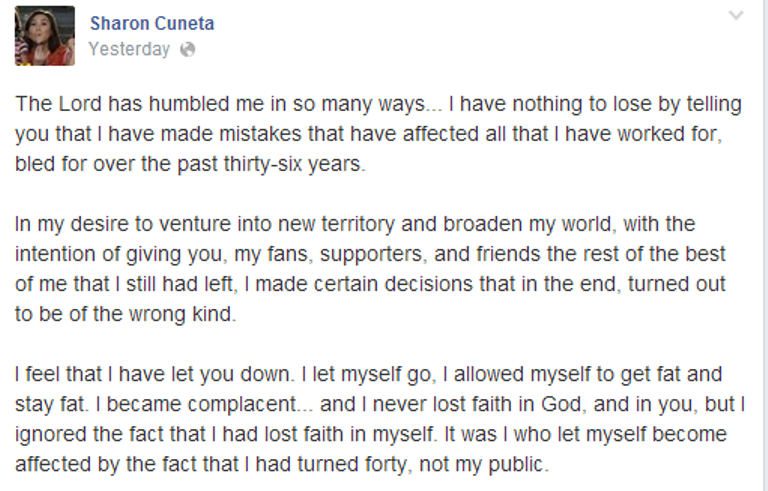Open the Sharon Cuneta name link
Screen dimensions: 768x491
[151, 23]
